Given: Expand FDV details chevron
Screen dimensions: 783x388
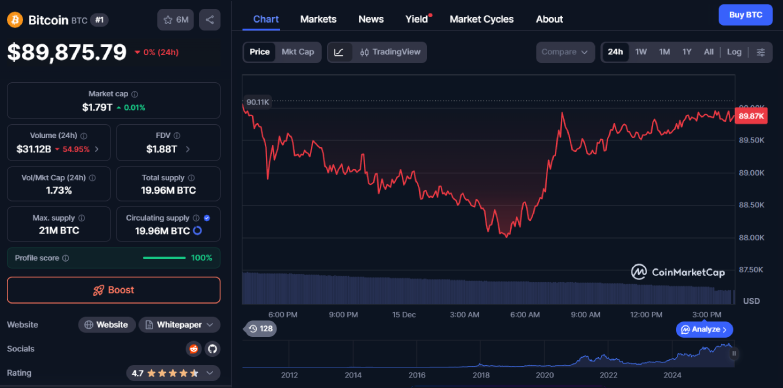Looking at the screenshot, I should point(188,149).
